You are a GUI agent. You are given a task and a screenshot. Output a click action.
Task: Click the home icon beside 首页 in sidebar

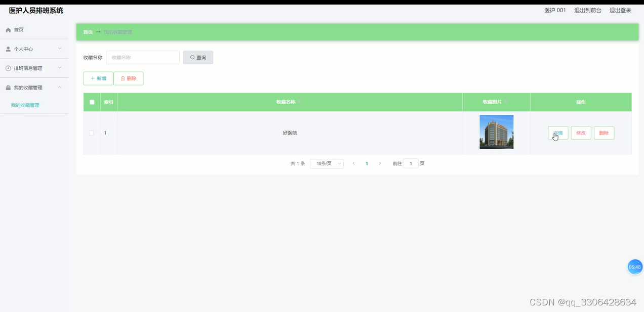click(x=8, y=30)
